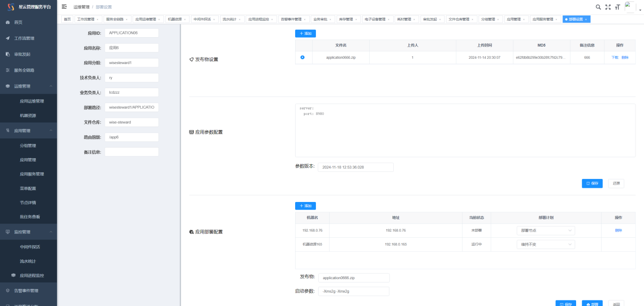Click the font size adjustment icon

[617, 7]
